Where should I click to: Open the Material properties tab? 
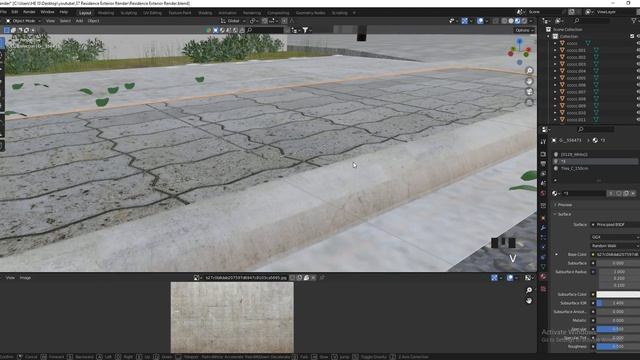coord(543,277)
